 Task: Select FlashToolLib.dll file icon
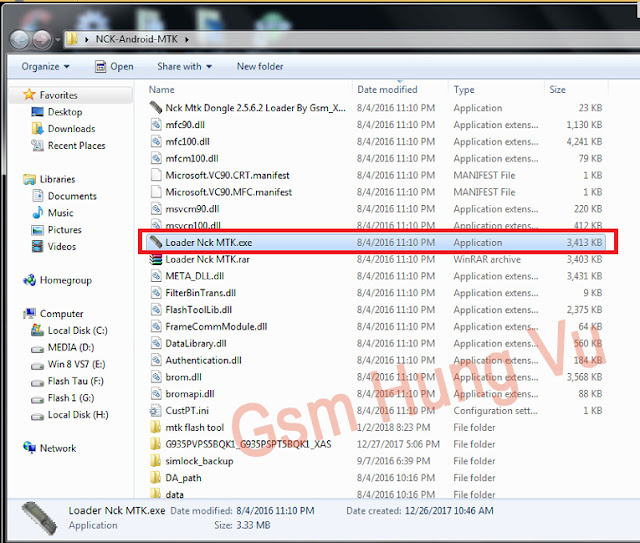tap(156, 309)
